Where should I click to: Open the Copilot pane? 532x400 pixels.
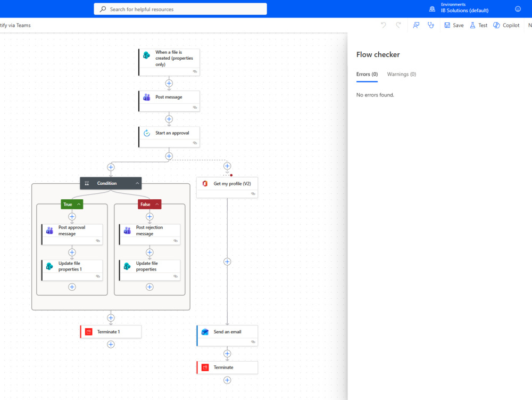(506, 25)
